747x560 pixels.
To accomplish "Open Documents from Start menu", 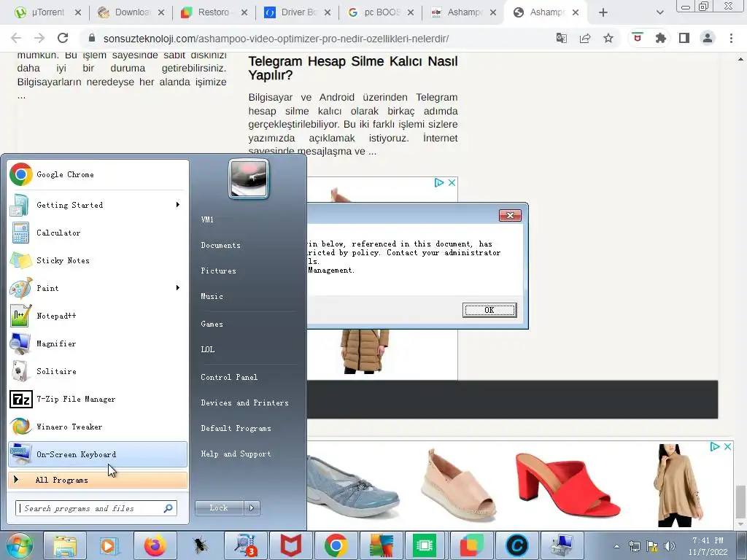I will [x=220, y=245].
